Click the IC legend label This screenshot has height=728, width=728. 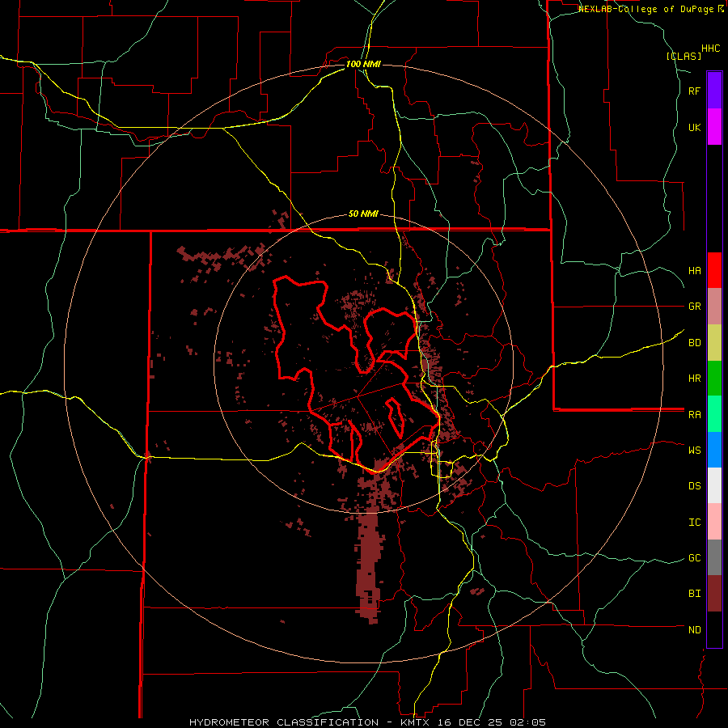click(695, 522)
